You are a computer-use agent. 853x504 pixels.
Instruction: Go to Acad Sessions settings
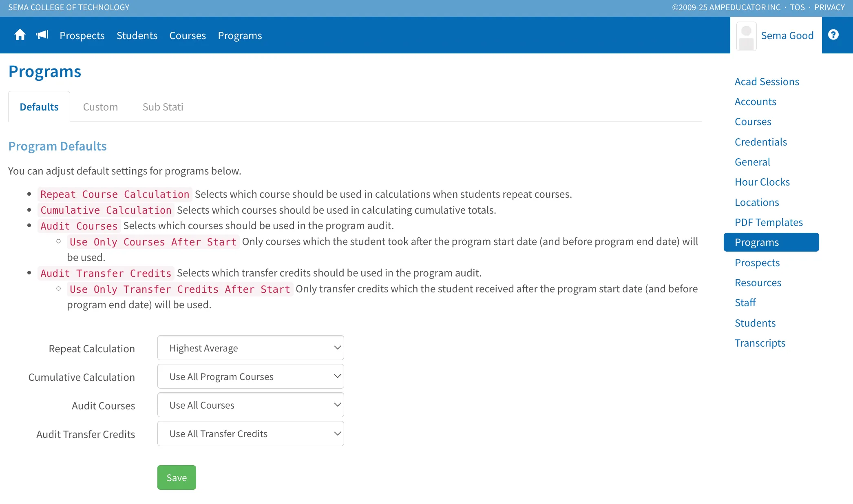click(x=767, y=82)
